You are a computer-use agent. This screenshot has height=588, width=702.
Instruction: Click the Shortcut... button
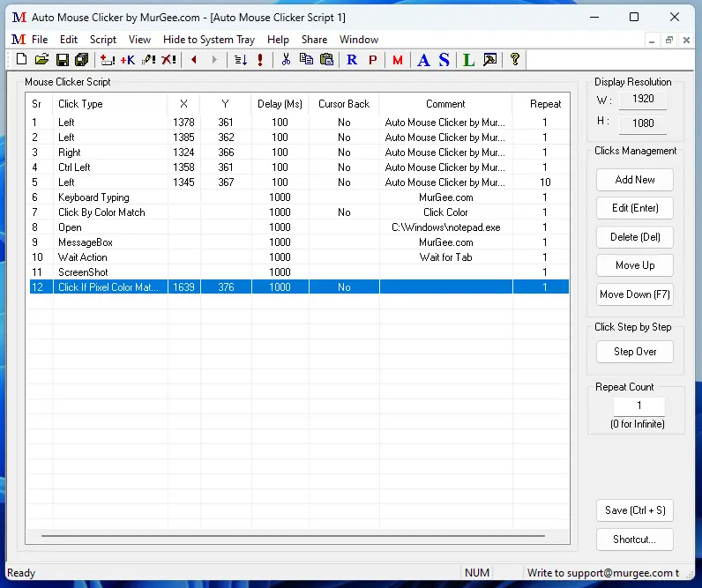635,540
